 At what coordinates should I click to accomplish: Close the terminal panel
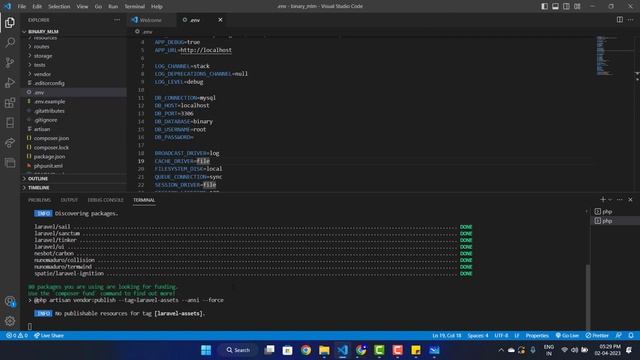pos(631,200)
